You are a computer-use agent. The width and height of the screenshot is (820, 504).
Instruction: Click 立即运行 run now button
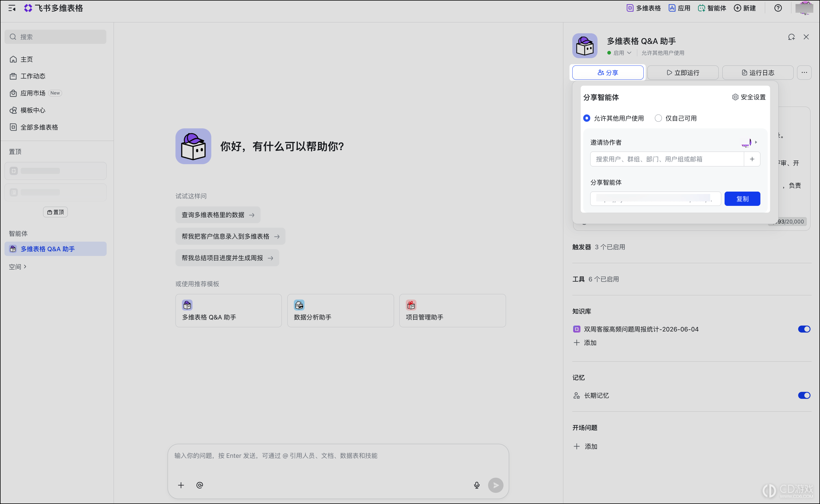pos(683,72)
